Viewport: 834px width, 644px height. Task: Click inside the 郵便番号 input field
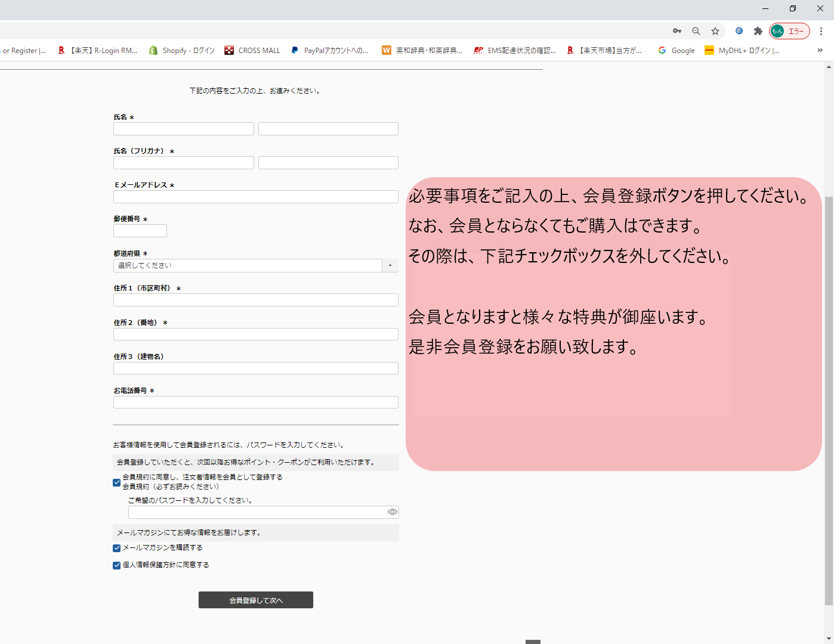[140, 230]
